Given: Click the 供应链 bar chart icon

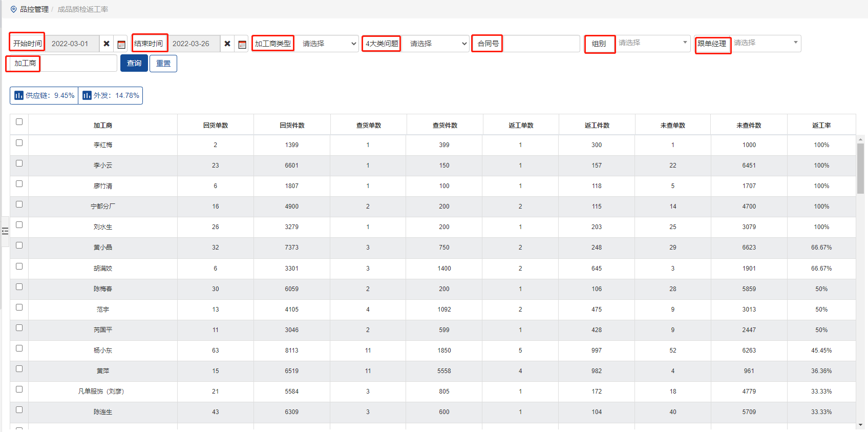Looking at the screenshot, I should coord(19,95).
